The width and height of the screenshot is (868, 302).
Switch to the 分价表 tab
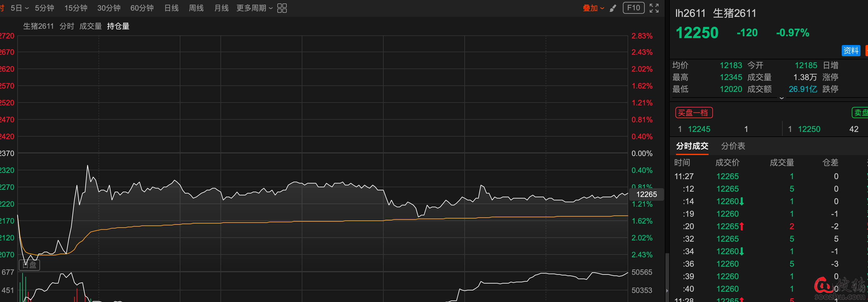(733, 146)
